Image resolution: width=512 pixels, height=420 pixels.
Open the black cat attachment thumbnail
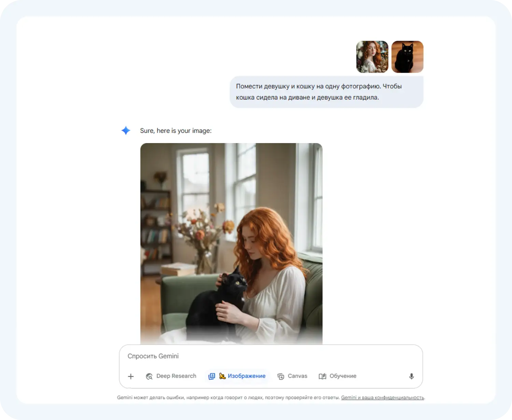(x=407, y=57)
